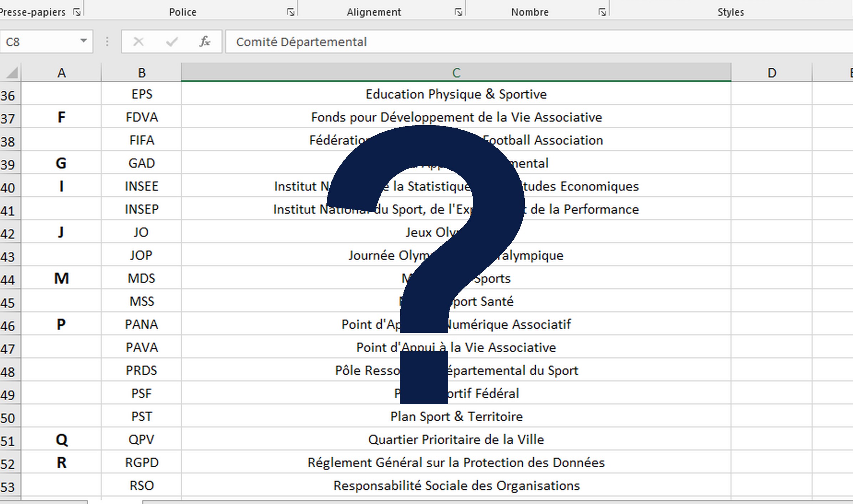Click the Select All corner triangle

[11, 73]
